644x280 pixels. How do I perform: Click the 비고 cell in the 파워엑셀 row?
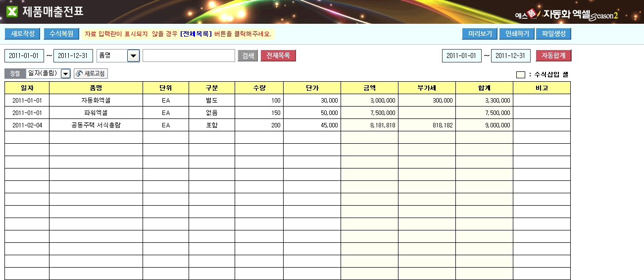[542, 112]
